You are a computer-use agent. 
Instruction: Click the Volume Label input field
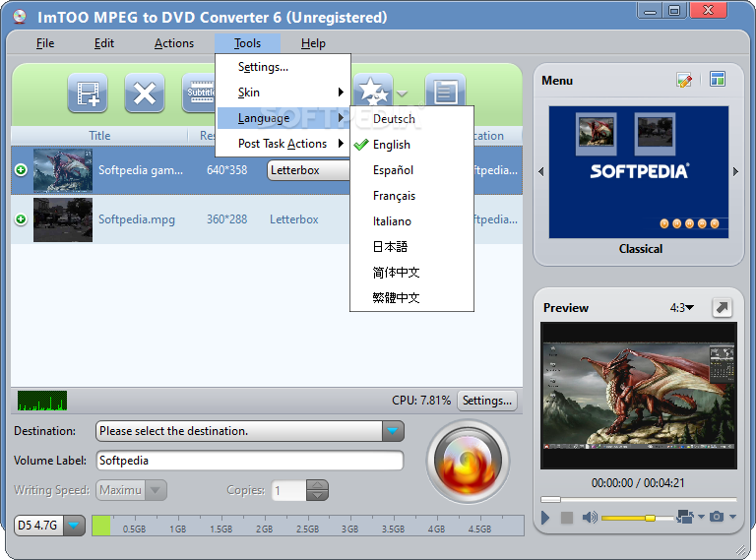coord(250,461)
